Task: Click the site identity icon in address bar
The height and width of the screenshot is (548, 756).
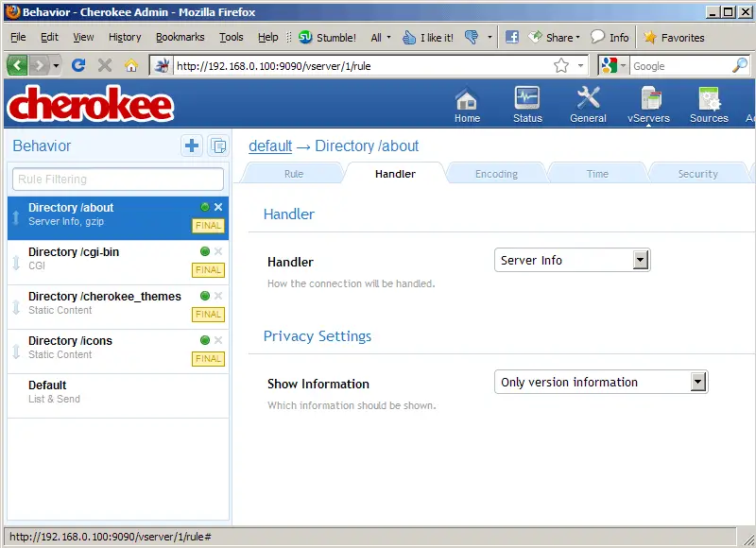Action: [162, 65]
